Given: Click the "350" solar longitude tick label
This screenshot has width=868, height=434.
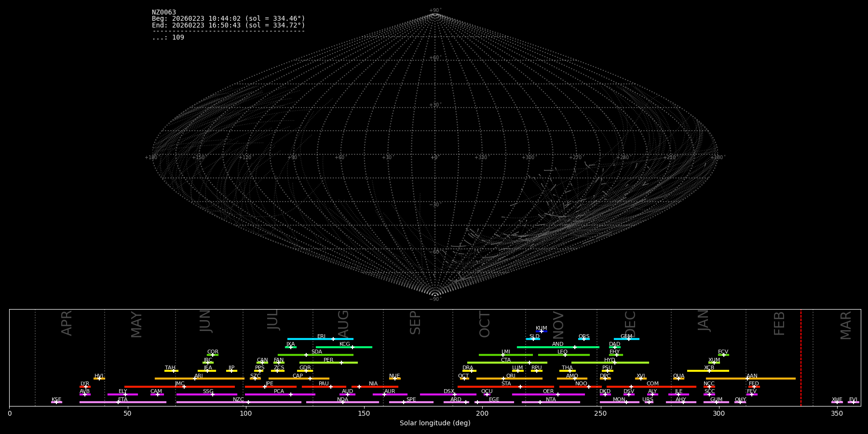Looking at the screenshot, I should [837, 414].
